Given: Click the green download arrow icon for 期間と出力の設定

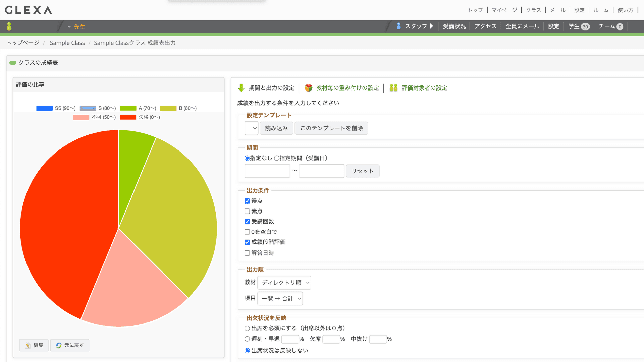Looking at the screenshot, I should pyautogui.click(x=241, y=87).
